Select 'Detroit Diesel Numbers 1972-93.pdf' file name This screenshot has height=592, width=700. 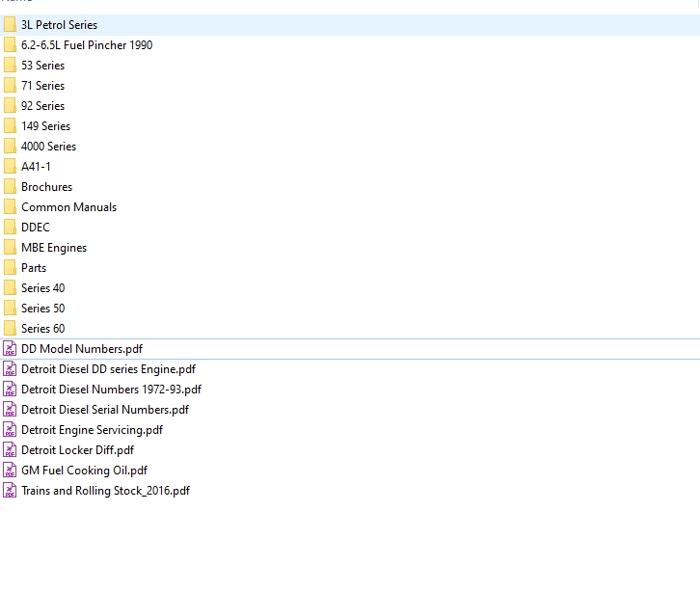[x=112, y=390]
